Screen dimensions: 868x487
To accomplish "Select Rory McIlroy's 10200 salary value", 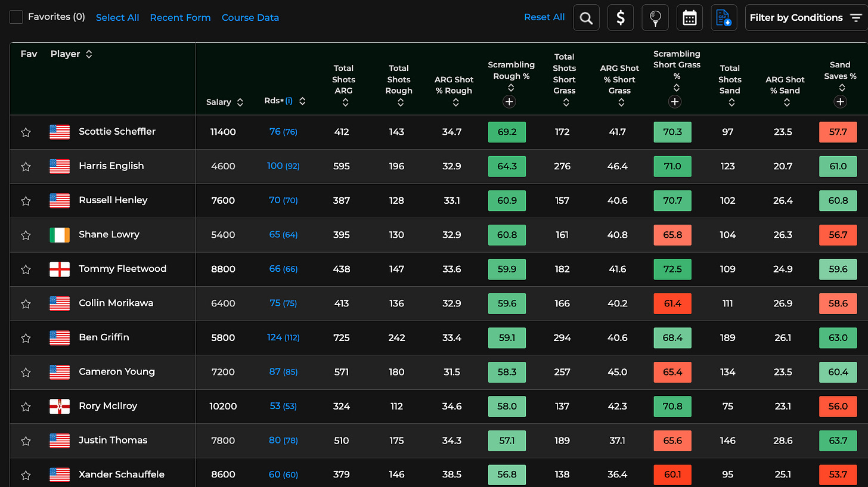I will coord(223,406).
